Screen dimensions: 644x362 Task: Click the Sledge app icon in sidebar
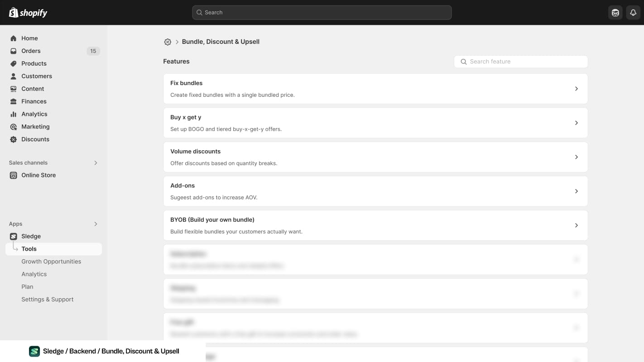coord(14,236)
